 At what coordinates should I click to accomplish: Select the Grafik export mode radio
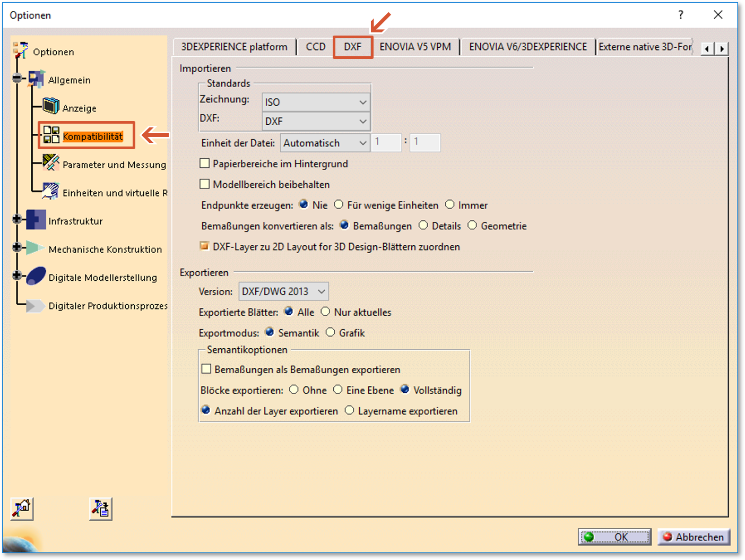pyautogui.click(x=331, y=332)
